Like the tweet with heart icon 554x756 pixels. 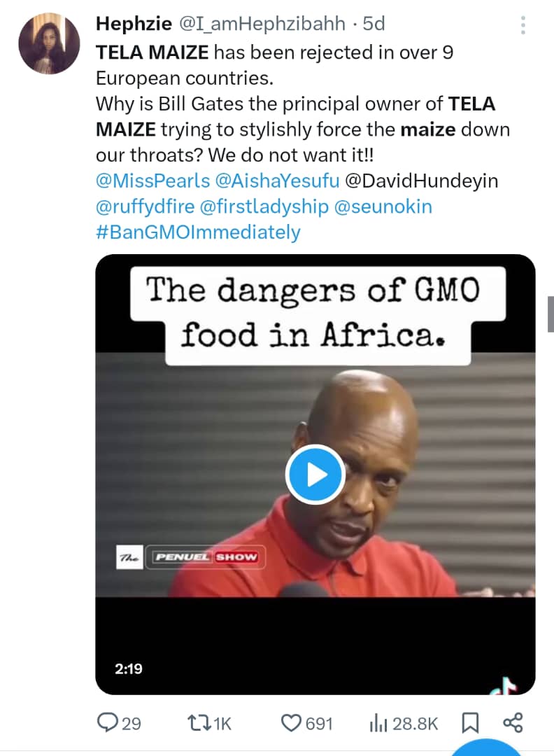[x=290, y=722]
